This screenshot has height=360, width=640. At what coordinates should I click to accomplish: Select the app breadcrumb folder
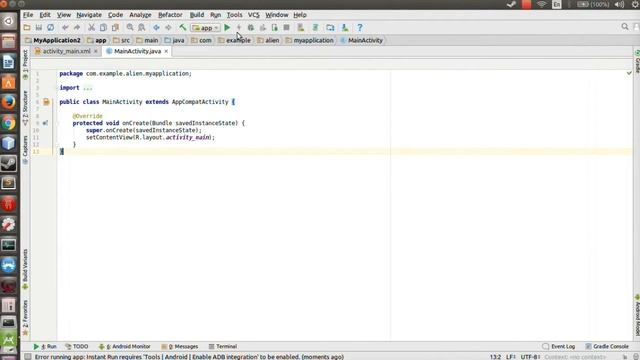pos(97,40)
